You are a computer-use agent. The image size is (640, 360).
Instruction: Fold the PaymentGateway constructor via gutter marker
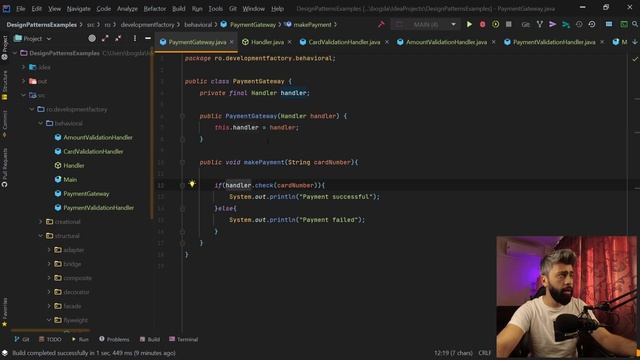pos(182,116)
